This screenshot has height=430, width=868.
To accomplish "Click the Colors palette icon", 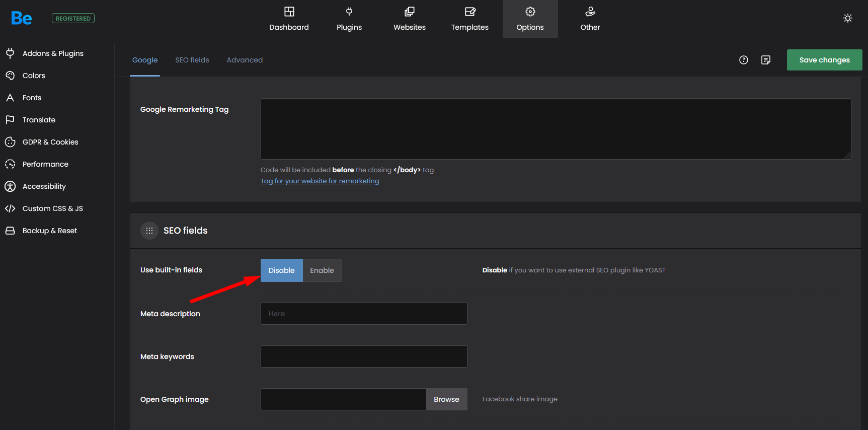I will pyautogui.click(x=10, y=76).
